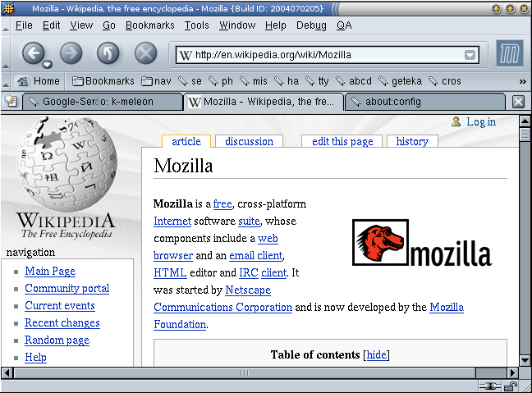This screenshot has width=532, height=393.
Task: Open the discussion page tab
Action: (x=249, y=141)
